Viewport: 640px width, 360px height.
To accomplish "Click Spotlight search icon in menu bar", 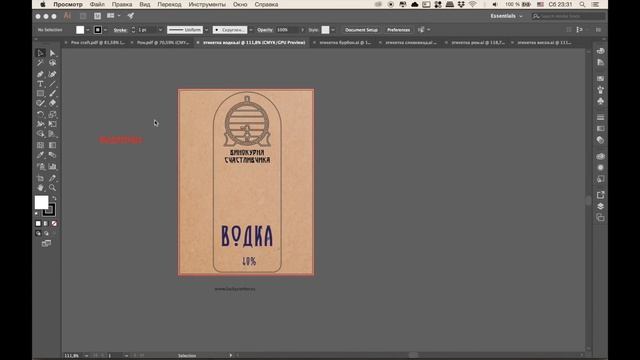I will (582, 4).
